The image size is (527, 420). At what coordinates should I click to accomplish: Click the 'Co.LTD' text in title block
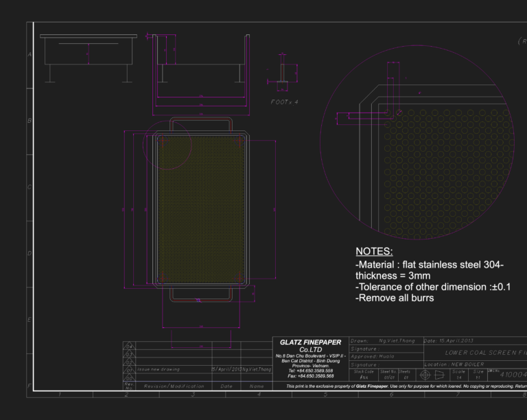(311, 350)
